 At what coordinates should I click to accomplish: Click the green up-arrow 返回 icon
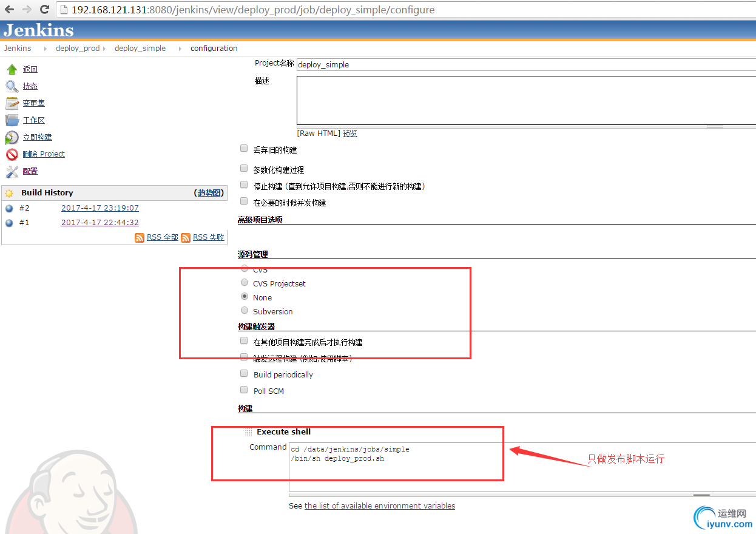coord(12,69)
